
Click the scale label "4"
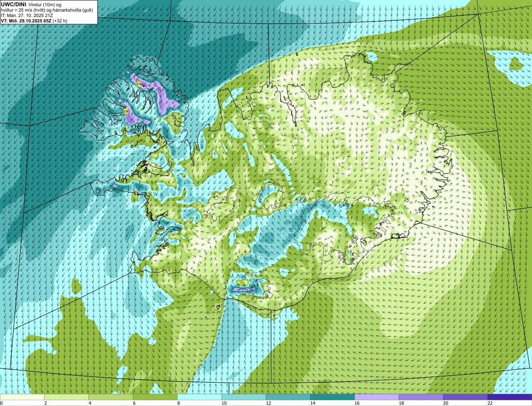(90, 403)
